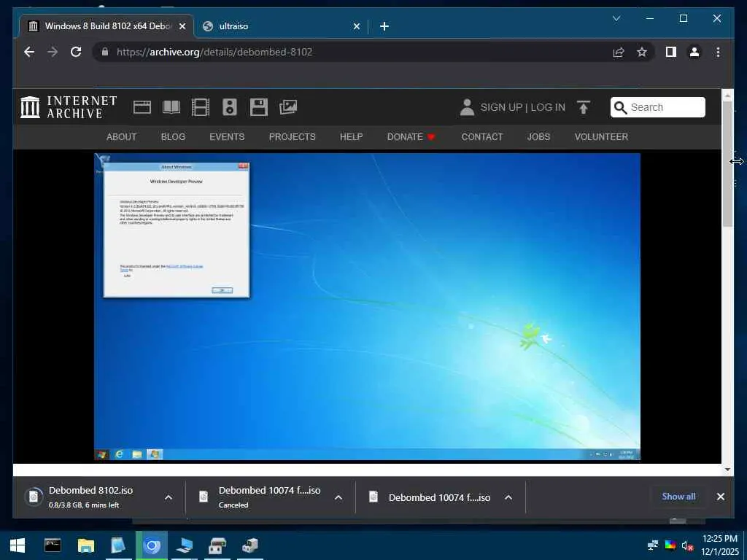The width and height of the screenshot is (747, 560).
Task: Open the Images icon
Action: [x=288, y=107]
